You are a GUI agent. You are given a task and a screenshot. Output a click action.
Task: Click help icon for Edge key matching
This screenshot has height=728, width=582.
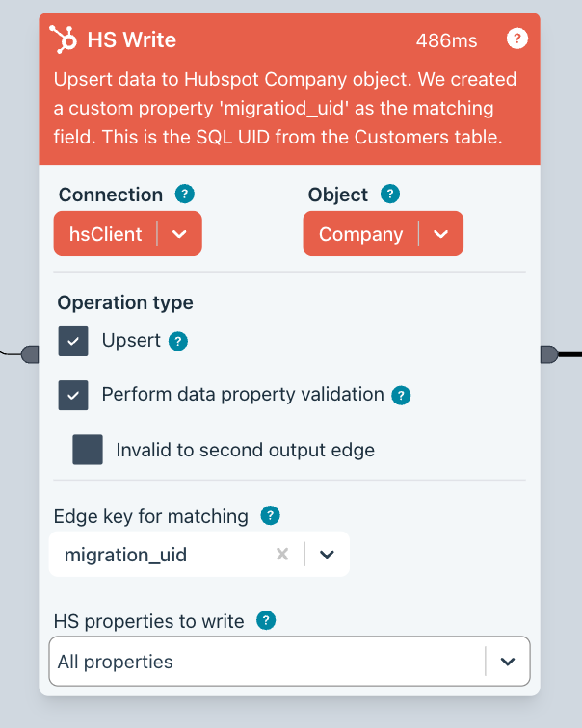tap(271, 515)
